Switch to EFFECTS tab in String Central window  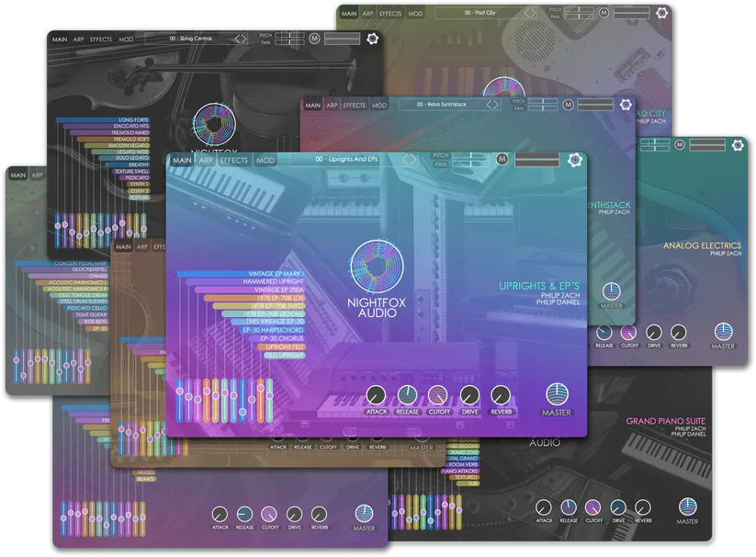pyautogui.click(x=101, y=40)
